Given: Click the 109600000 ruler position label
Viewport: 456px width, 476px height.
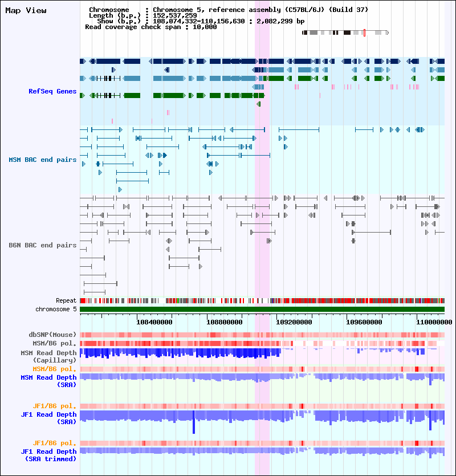Looking at the screenshot, I should (364, 322).
